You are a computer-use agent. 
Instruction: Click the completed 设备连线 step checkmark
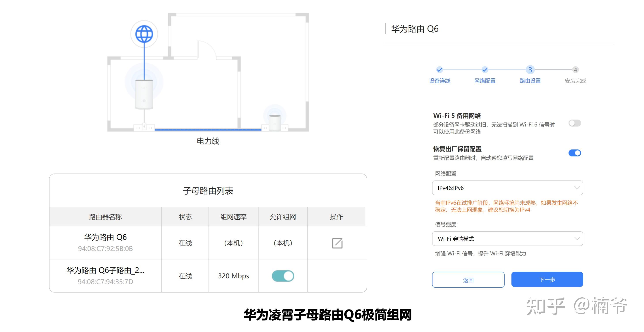439,70
